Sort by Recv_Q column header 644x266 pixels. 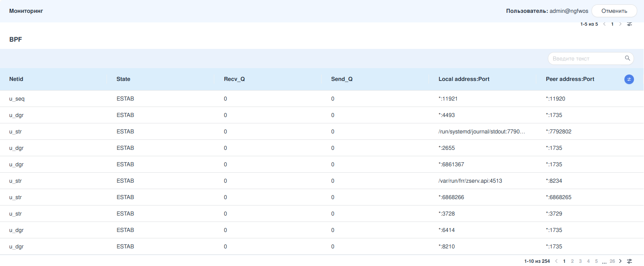pos(234,79)
